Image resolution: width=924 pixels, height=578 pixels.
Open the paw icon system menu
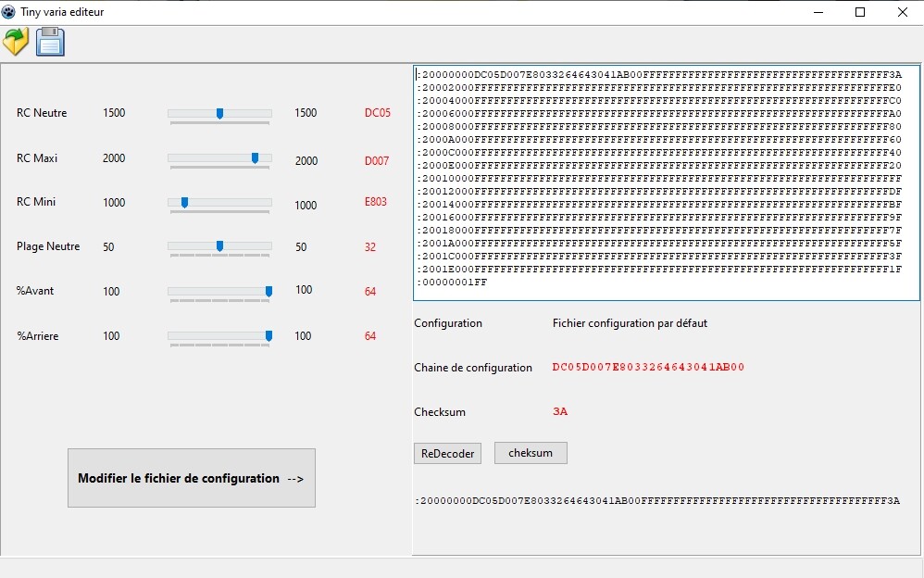point(10,11)
